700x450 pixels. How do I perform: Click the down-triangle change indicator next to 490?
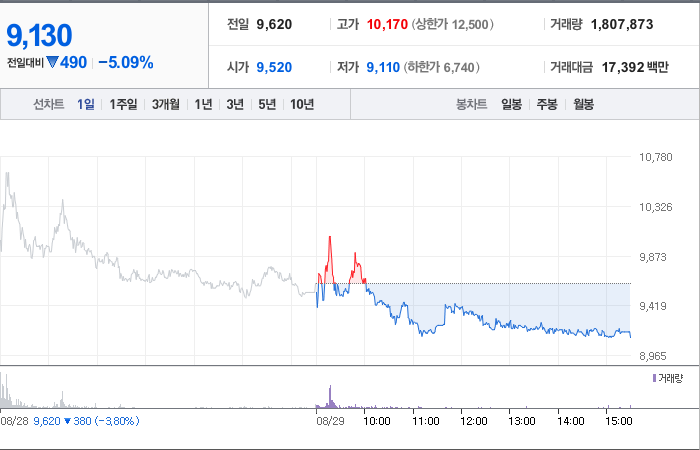[52, 62]
